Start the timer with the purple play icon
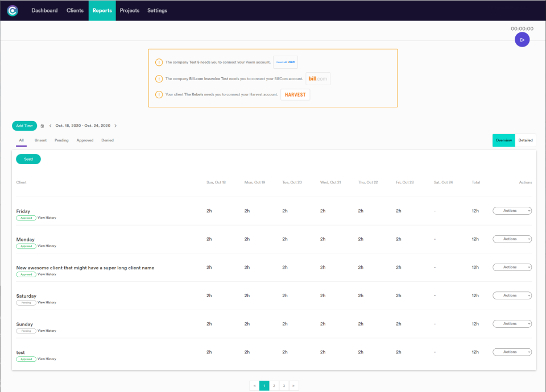 tap(522, 39)
